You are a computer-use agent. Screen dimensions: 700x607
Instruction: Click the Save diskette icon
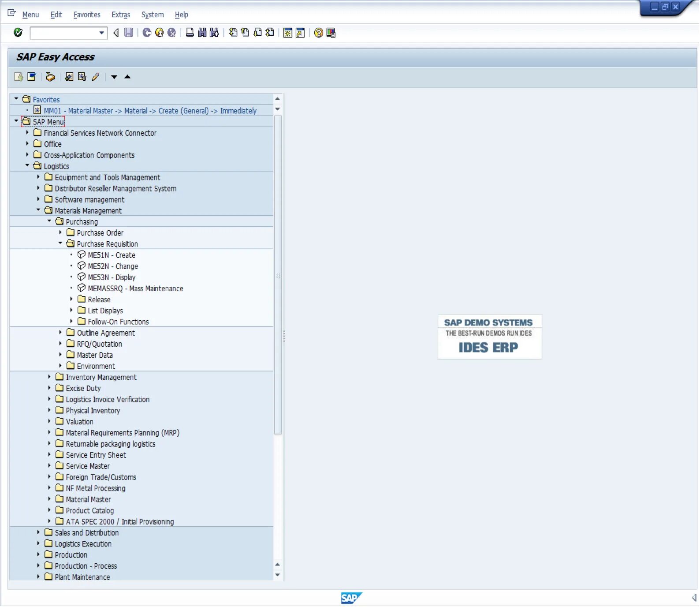(128, 33)
